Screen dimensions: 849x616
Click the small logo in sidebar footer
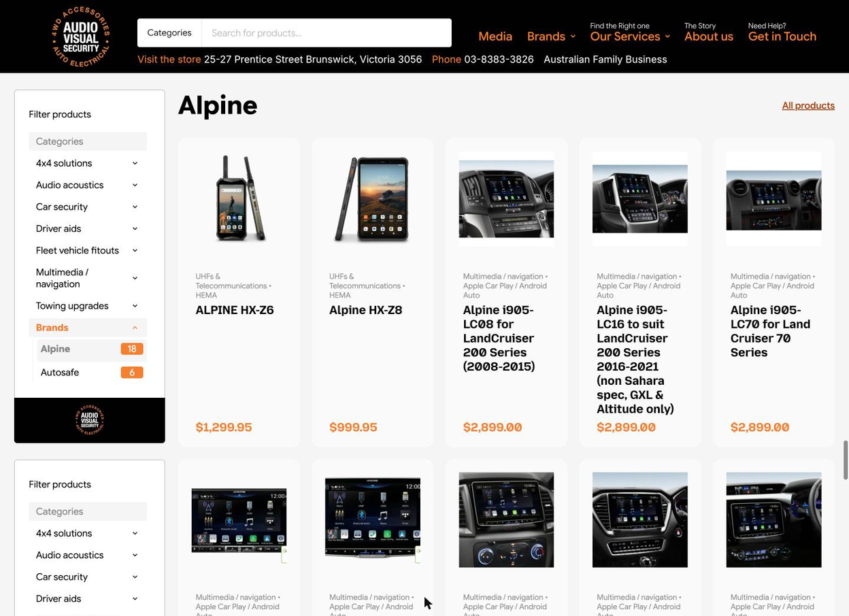(x=89, y=420)
